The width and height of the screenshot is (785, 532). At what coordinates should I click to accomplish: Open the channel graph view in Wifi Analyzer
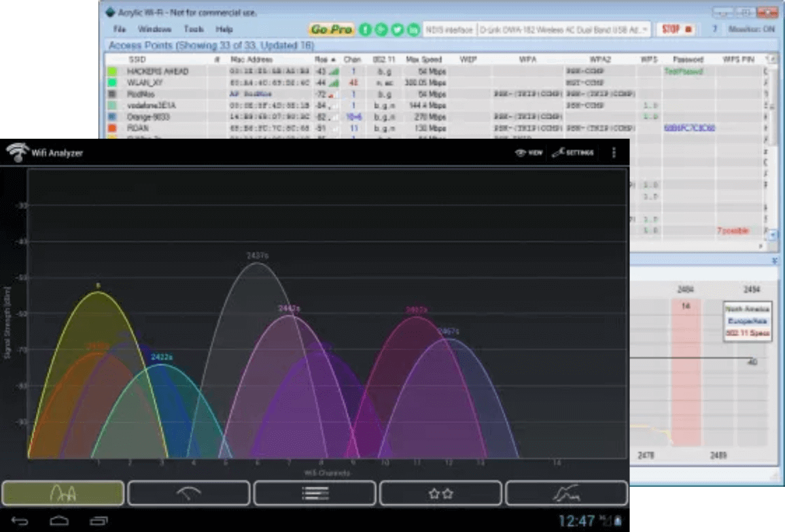pos(63,493)
